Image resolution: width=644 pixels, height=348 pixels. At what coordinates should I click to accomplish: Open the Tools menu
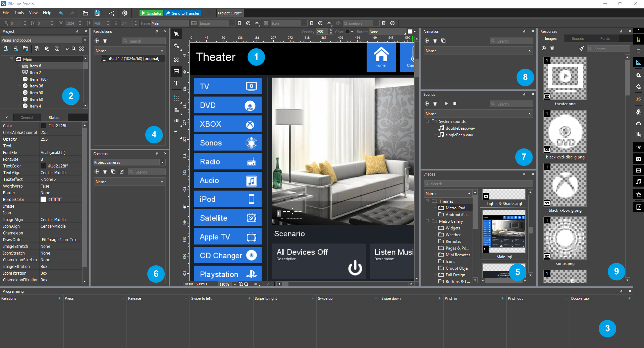19,13
